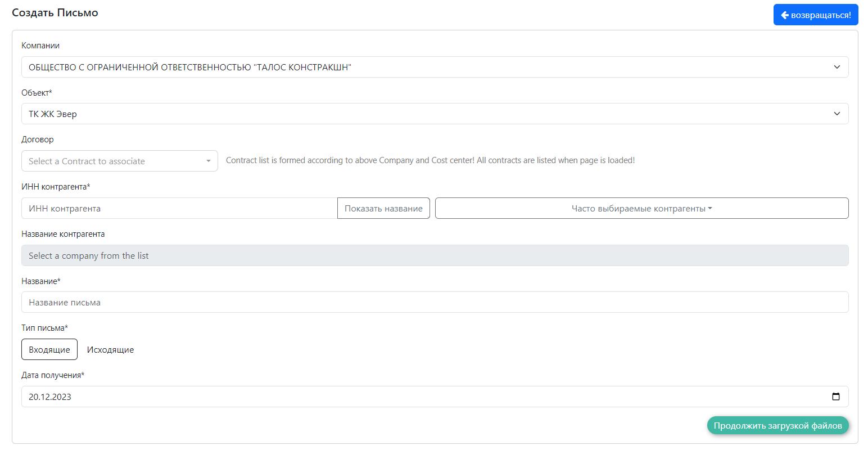
Task: Click the 'Дата получения*' label
Action: [53, 375]
